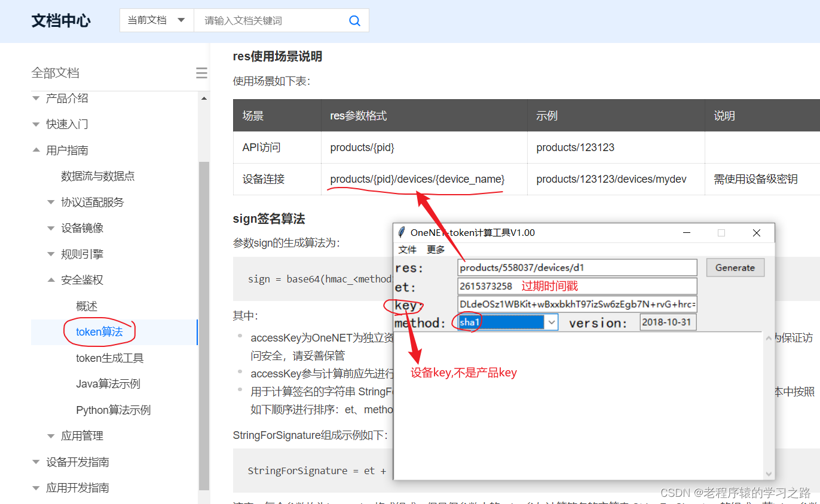Click the Generate button
The width and height of the screenshot is (820, 504).
coord(735,268)
